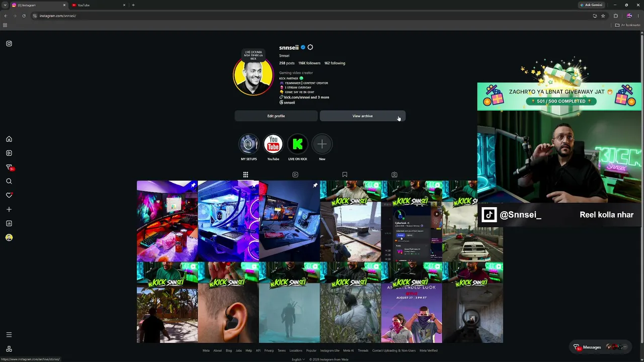Close the Instagram tab
Viewport: 644px width, 362px height.
coord(64,5)
